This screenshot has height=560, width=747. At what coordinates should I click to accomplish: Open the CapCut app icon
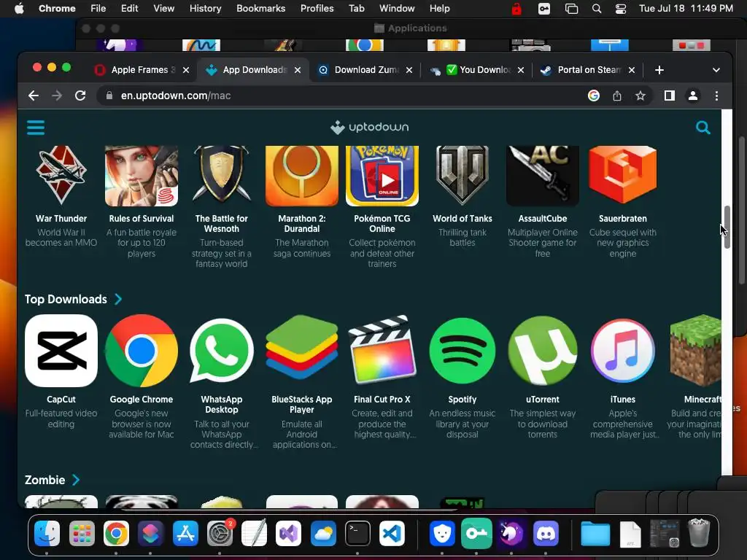(x=61, y=351)
